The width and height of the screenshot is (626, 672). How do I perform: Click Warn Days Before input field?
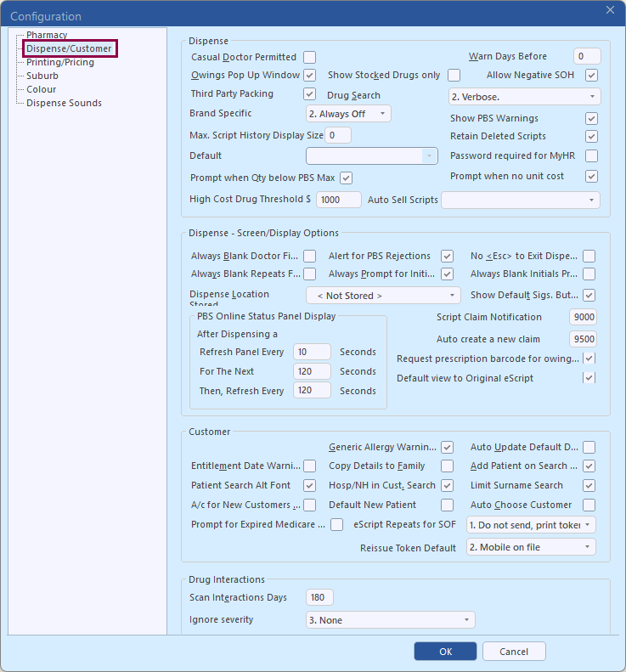tap(587, 56)
